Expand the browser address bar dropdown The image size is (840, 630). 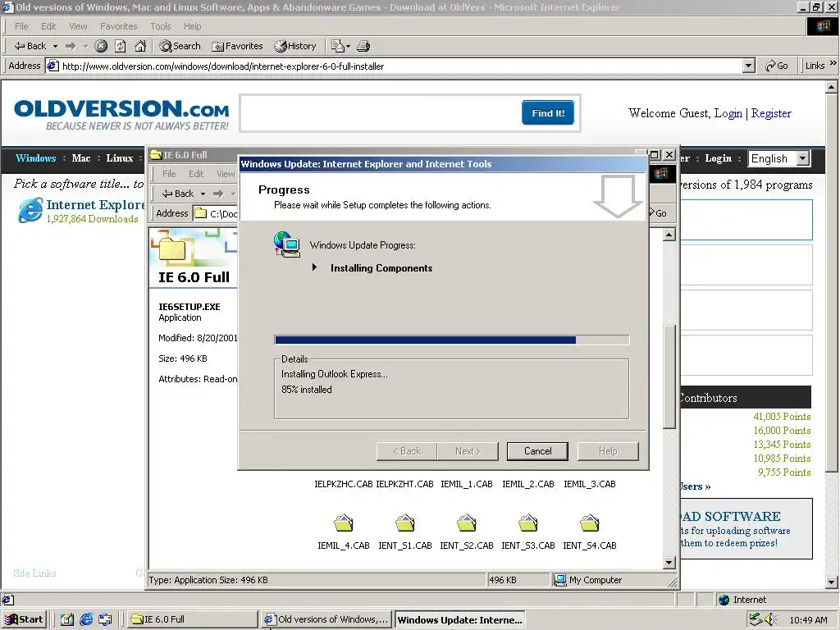point(749,66)
